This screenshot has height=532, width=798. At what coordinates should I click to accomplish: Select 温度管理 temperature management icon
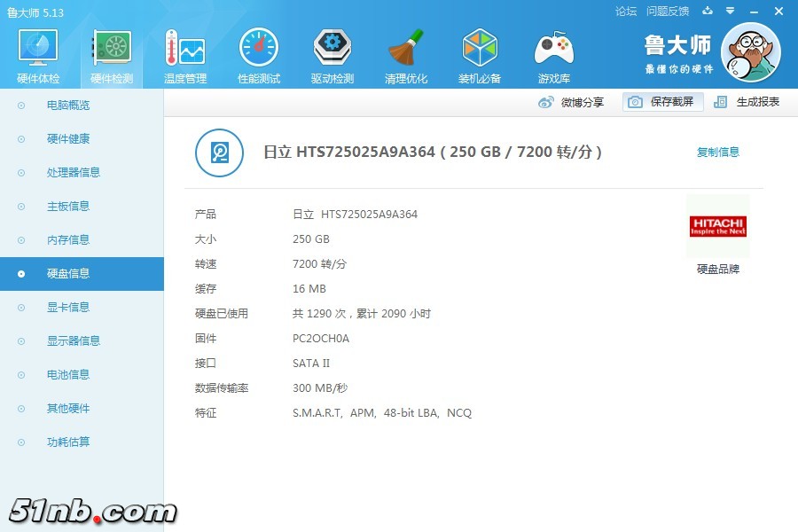[x=185, y=55]
